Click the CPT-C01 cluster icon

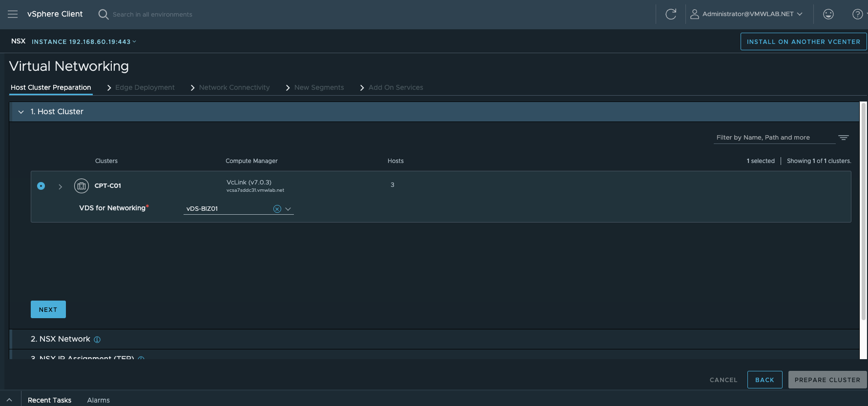coord(82,186)
